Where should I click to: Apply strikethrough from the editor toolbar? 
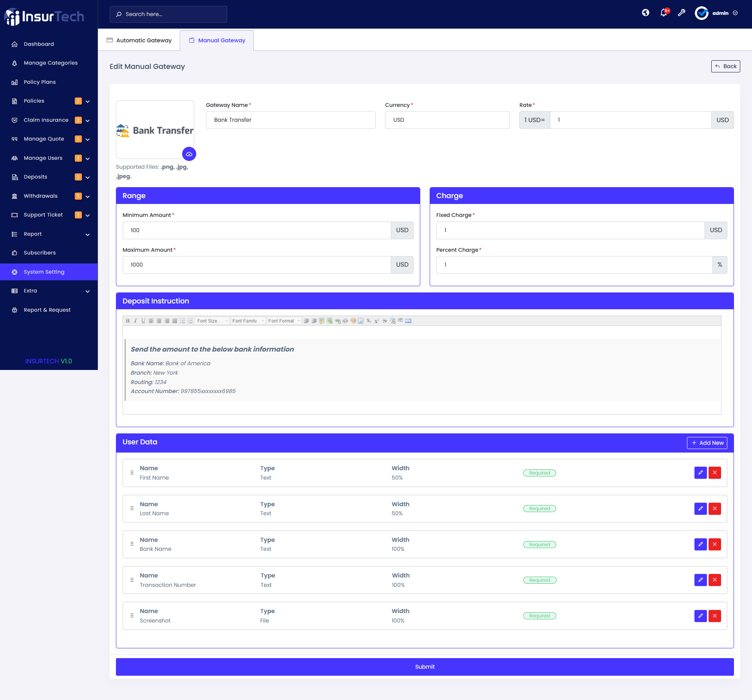pyautogui.click(x=385, y=321)
